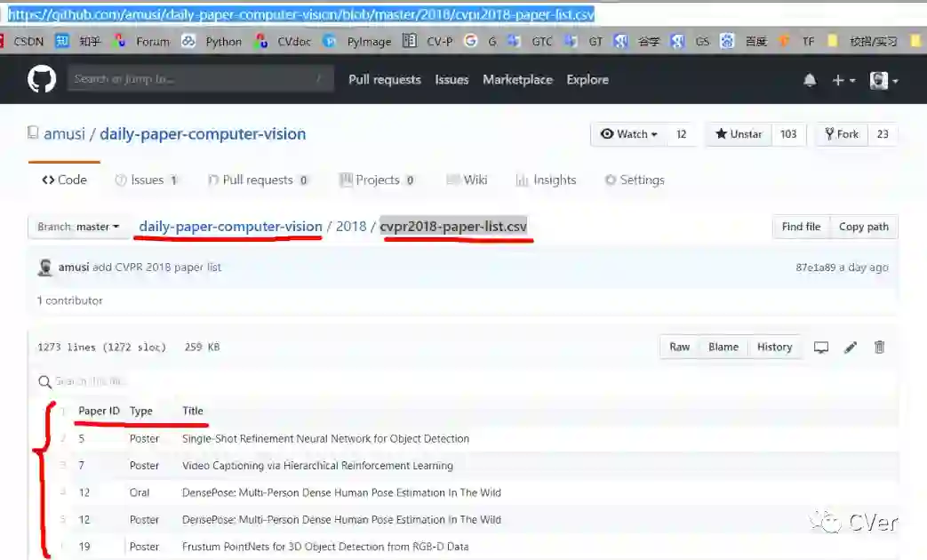Open the TF bookmark
This screenshot has width=927, height=560.
coord(796,41)
